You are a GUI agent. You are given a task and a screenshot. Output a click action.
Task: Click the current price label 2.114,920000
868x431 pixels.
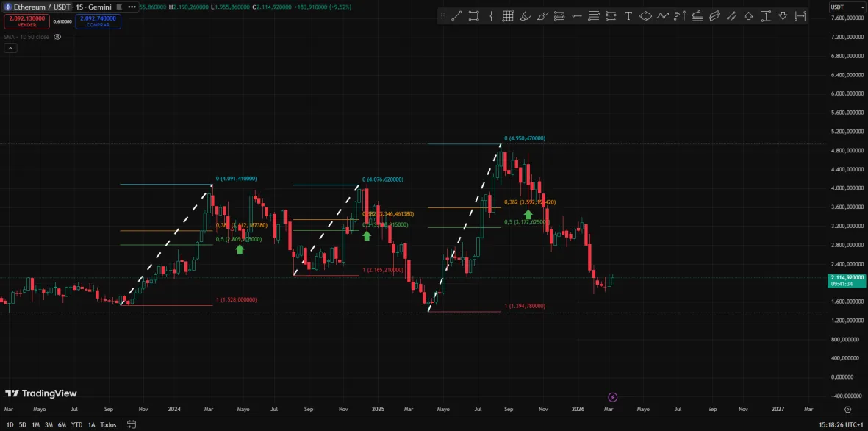pos(847,277)
